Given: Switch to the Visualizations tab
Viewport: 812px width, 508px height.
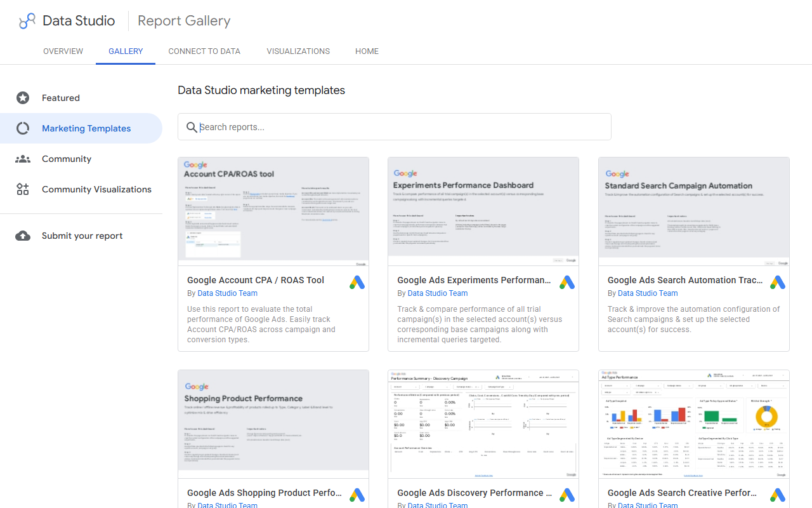Looking at the screenshot, I should [298, 51].
